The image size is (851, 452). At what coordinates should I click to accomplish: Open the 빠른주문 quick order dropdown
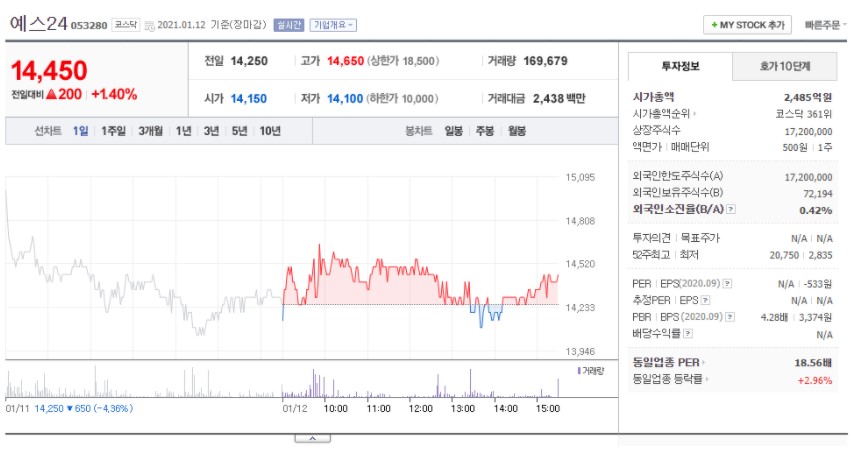(x=825, y=25)
